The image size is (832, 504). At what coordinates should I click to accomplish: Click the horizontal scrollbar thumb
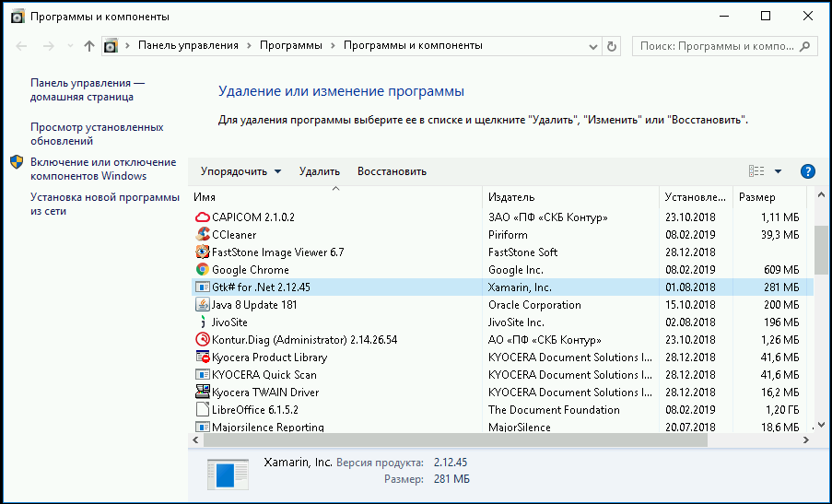pyautogui.click(x=455, y=440)
